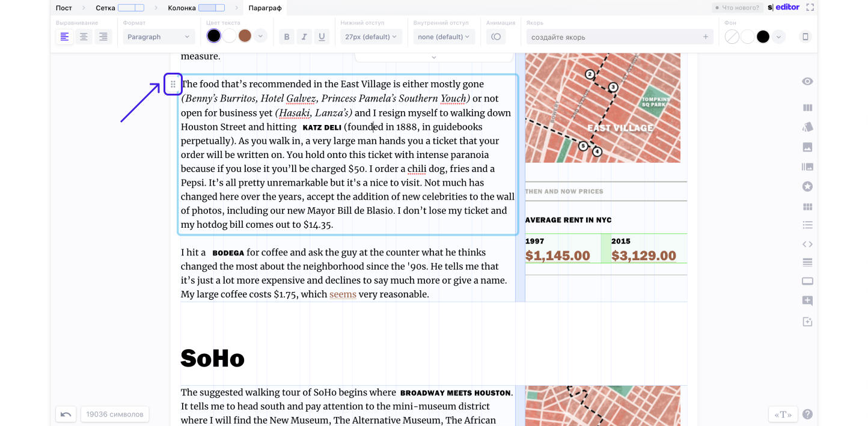Toggle underline formatting in the toolbar

point(322,37)
